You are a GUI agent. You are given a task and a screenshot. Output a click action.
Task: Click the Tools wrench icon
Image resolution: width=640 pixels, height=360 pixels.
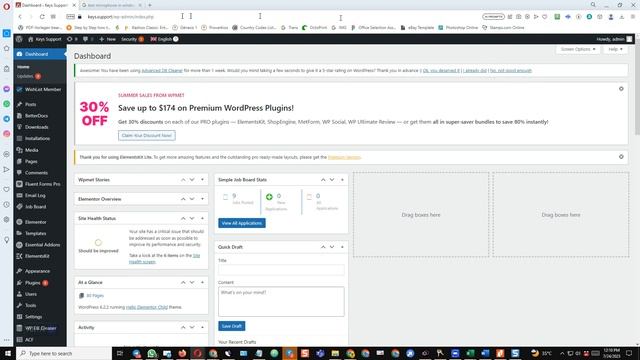19,305
